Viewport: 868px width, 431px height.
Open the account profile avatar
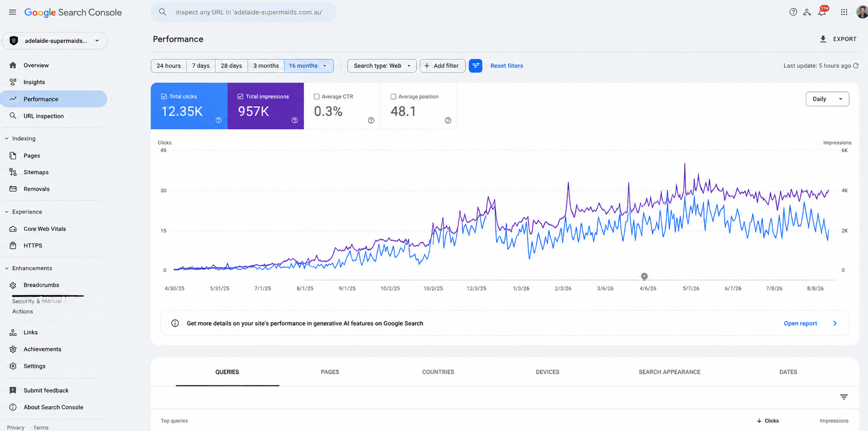coord(862,12)
